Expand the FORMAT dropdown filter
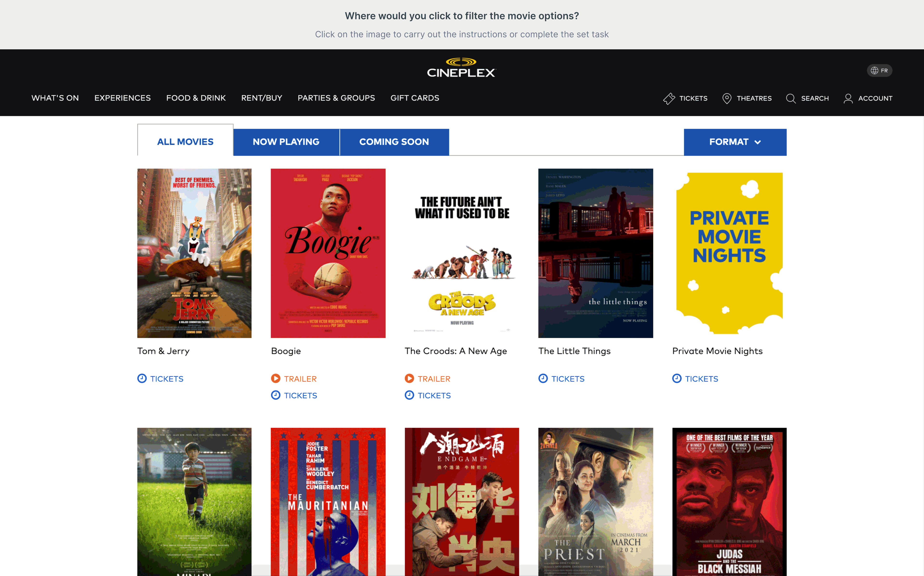Viewport: 924px width, 576px height. tap(735, 142)
